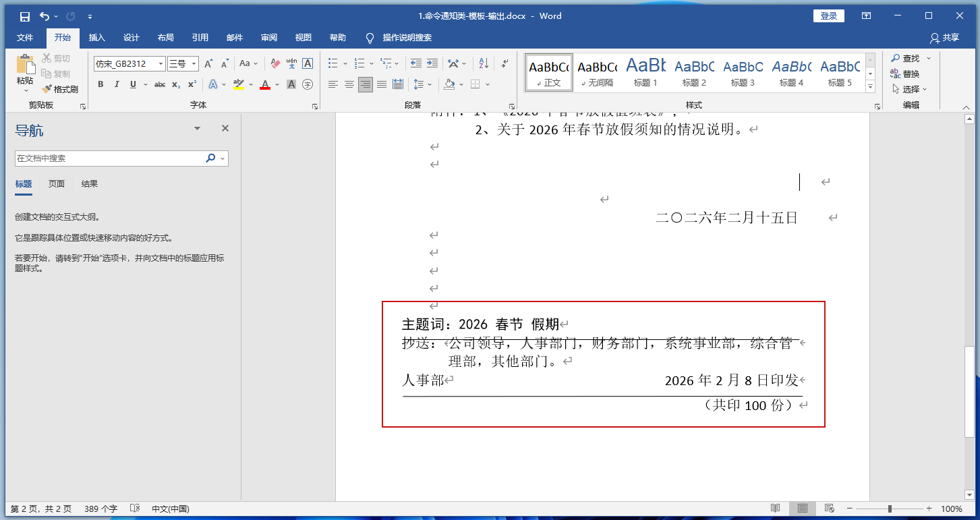Switch to the 页面 tab in navigation pane

[x=57, y=183]
